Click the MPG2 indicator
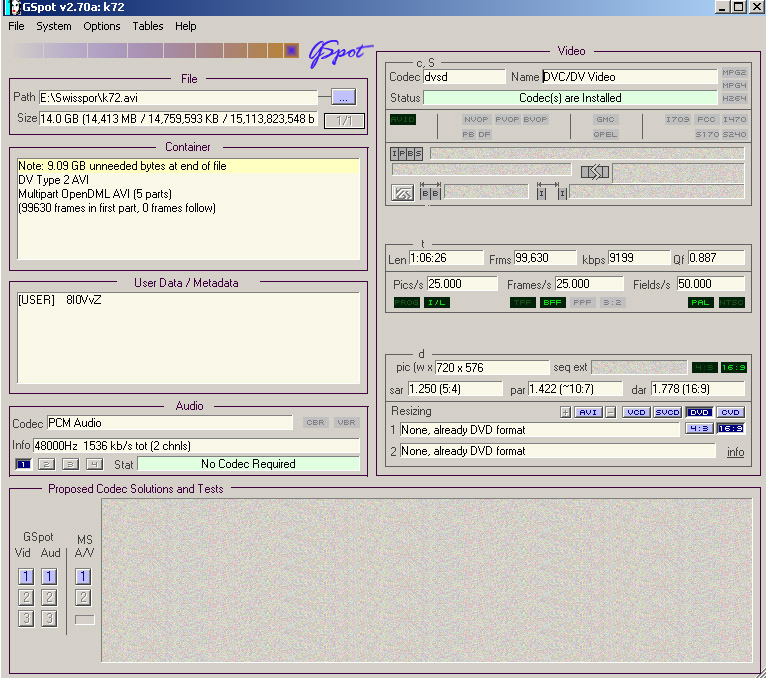Screen dimensions: 766x678 point(734,72)
